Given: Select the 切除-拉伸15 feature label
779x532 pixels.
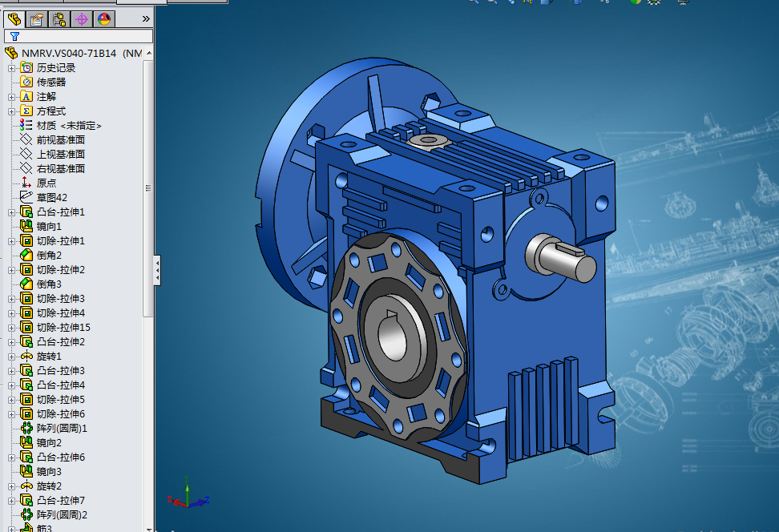Looking at the screenshot, I should (63, 328).
